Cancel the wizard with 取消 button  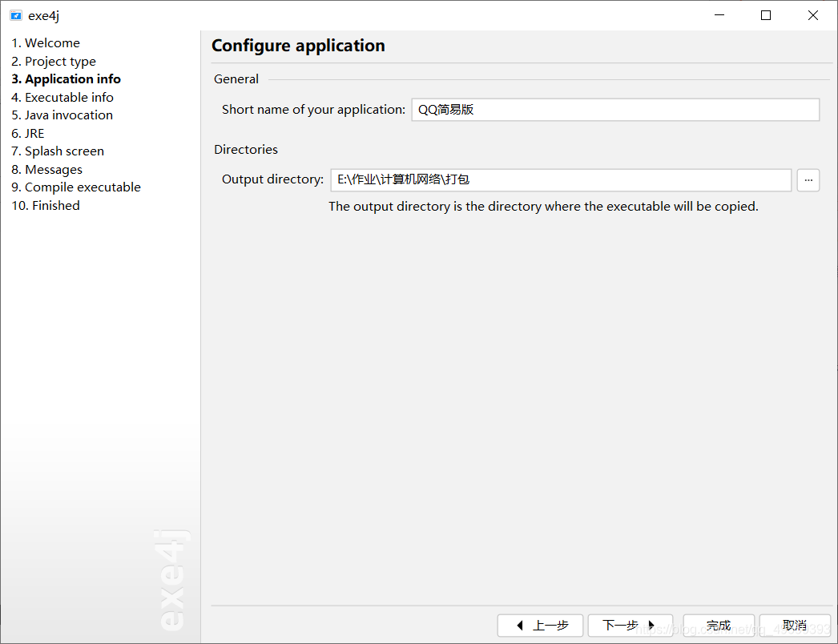click(795, 626)
